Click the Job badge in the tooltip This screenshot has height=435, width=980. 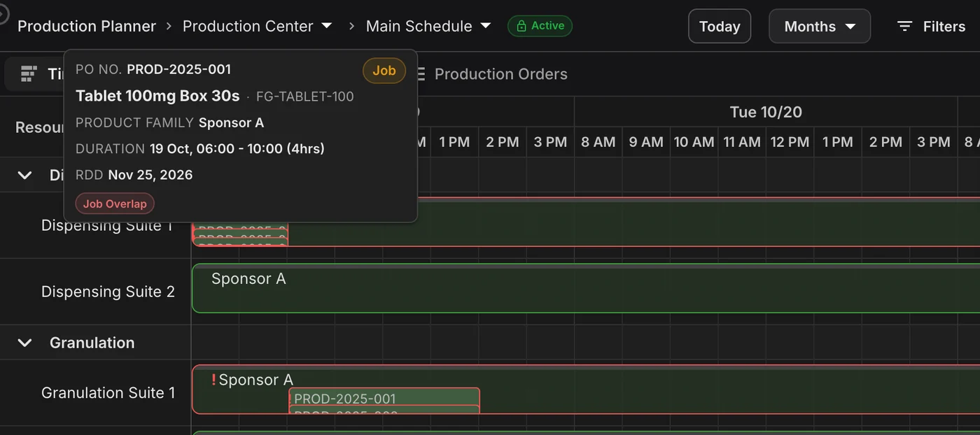pyautogui.click(x=384, y=71)
